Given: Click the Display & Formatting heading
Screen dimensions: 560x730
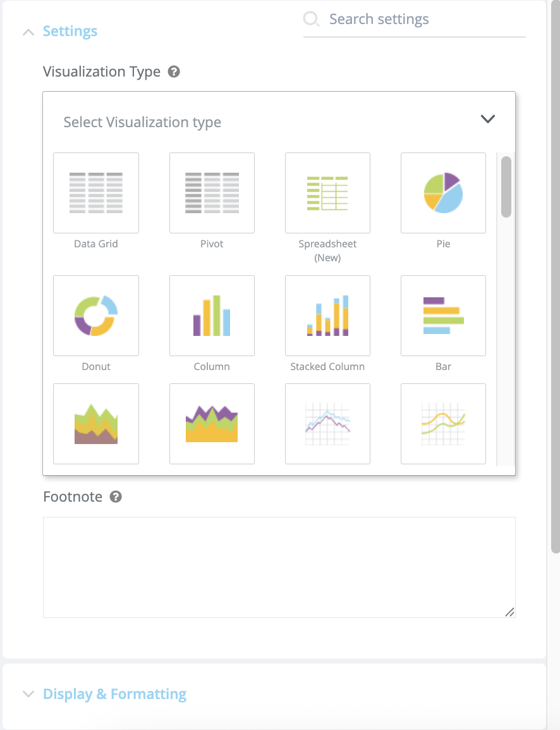Looking at the screenshot, I should 115,694.
